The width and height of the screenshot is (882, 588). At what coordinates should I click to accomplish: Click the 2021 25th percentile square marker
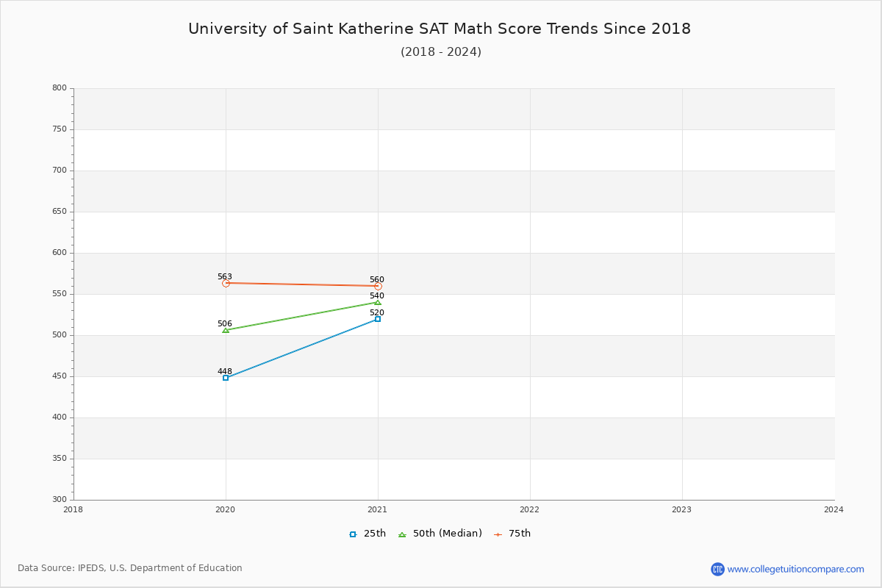click(378, 319)
